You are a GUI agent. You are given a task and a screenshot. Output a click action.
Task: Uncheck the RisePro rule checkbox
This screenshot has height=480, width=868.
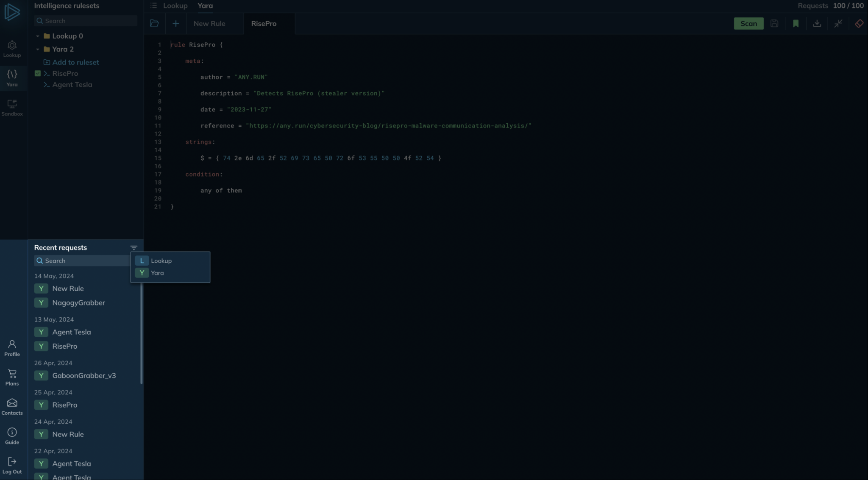point(38,73)
